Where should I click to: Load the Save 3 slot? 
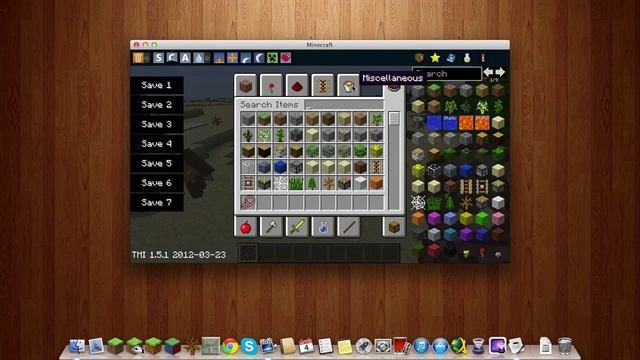(157, 124)
